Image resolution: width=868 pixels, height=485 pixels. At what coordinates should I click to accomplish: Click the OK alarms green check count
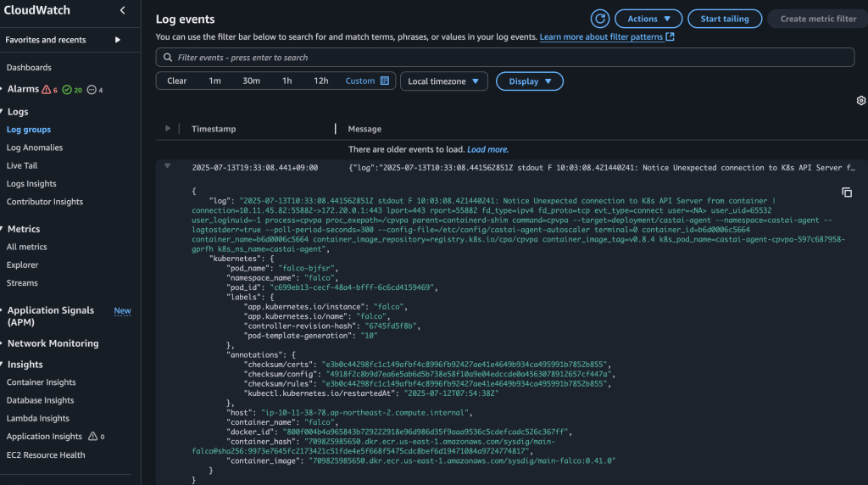[72, 90]
